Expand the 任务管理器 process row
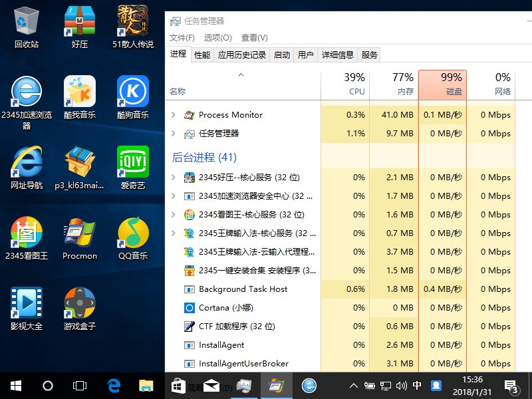 174,134
